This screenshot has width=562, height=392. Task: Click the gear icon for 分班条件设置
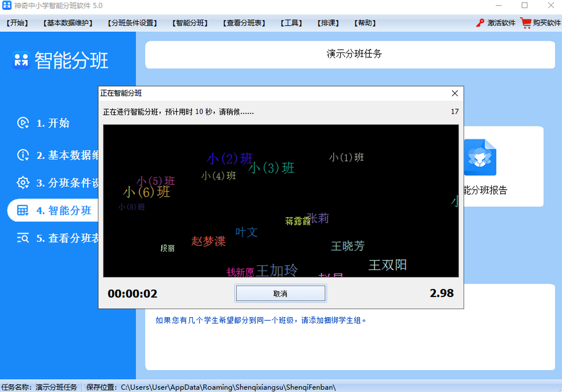click(23, 183)
